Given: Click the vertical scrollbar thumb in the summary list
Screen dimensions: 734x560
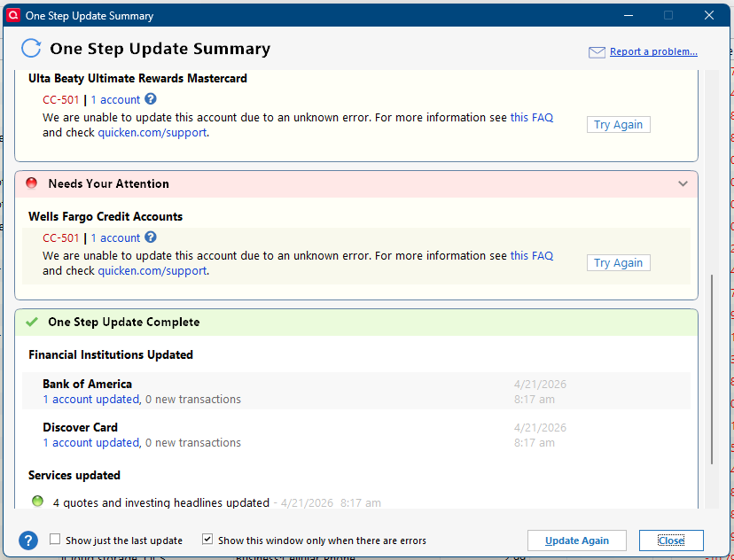Looking at the screenshot, I should [712, 369].
